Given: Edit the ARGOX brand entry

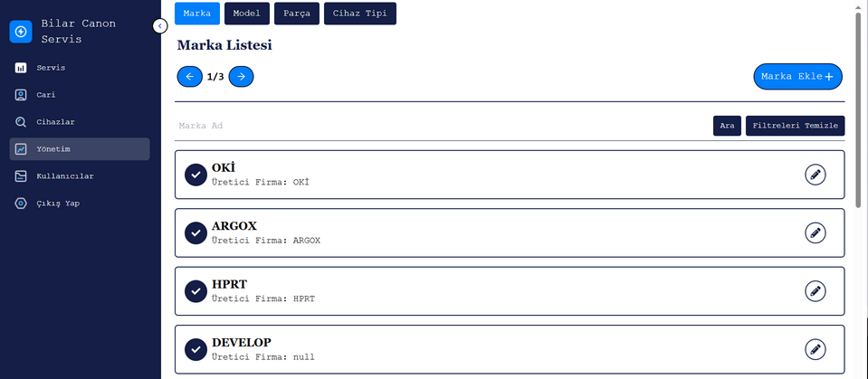Looking at the screenshot, I should coord(815,233).
